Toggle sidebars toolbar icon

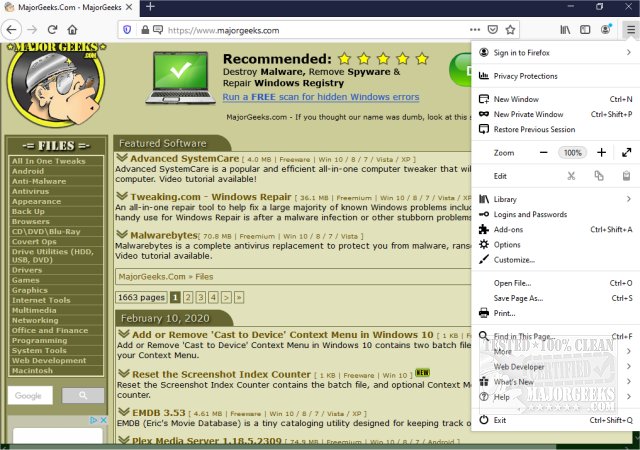point(585,29)
